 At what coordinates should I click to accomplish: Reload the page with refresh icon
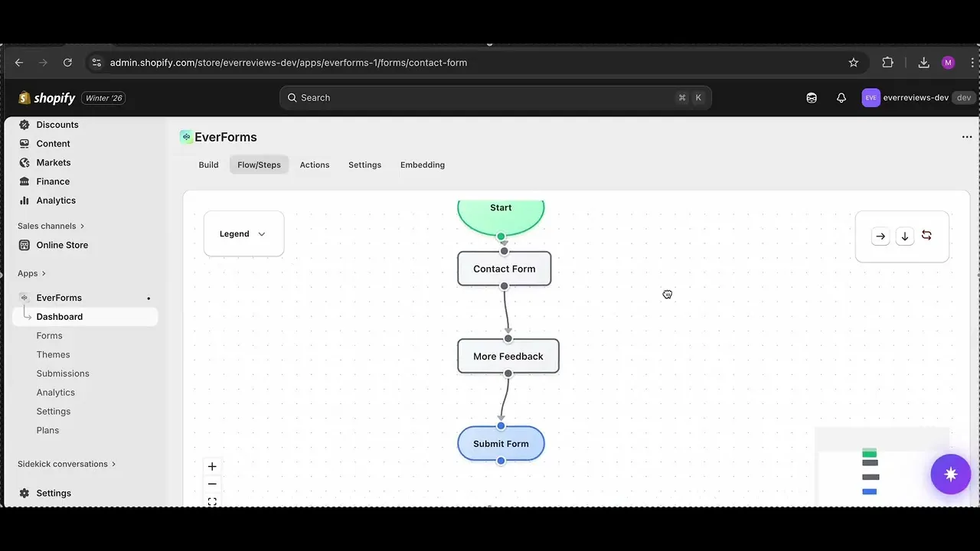[x=67, y=63]
